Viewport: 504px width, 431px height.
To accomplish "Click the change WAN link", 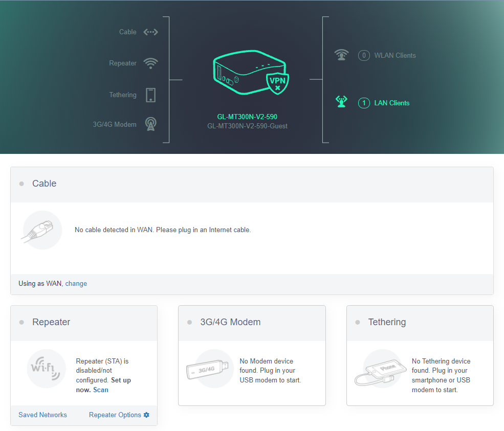I will pos(76,283).
